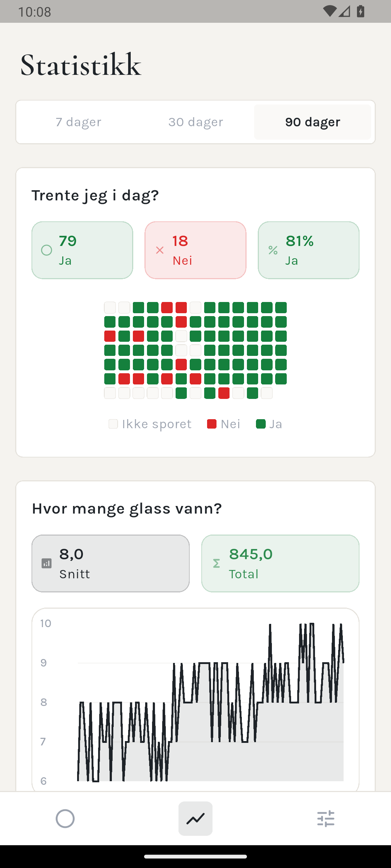The image size is (391, 868).
Task: Tap the 845,0 Total summary card
Action: coord(280,563)
